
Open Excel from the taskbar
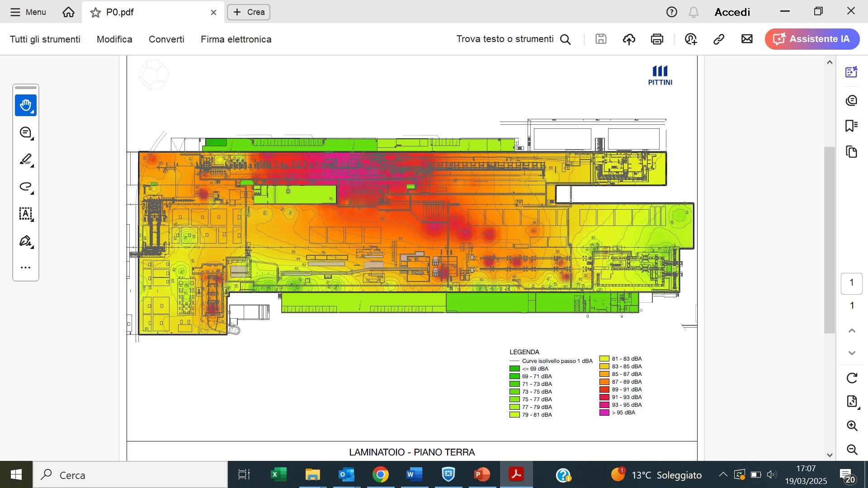click(278, 475)
